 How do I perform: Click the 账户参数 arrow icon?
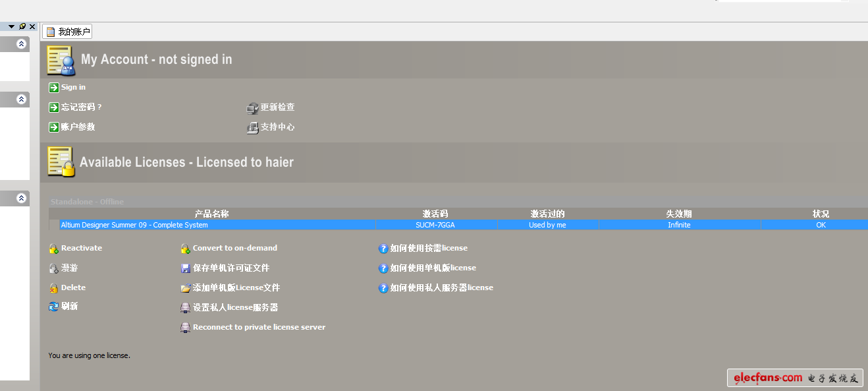pos(54,127)
